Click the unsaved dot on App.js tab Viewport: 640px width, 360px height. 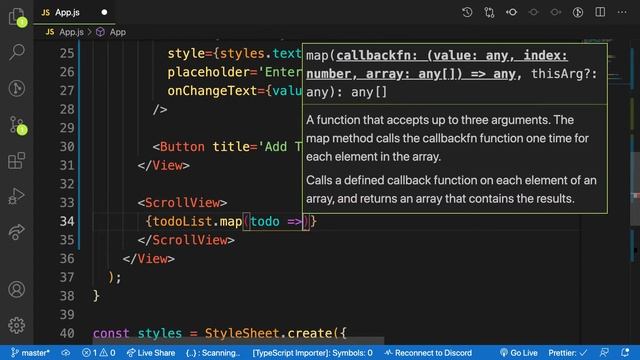(x=104, y=12)
